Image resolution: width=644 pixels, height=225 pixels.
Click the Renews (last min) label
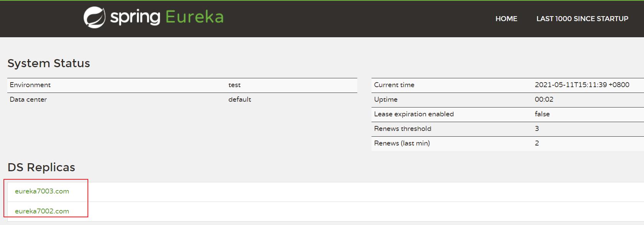coord(402,143)
